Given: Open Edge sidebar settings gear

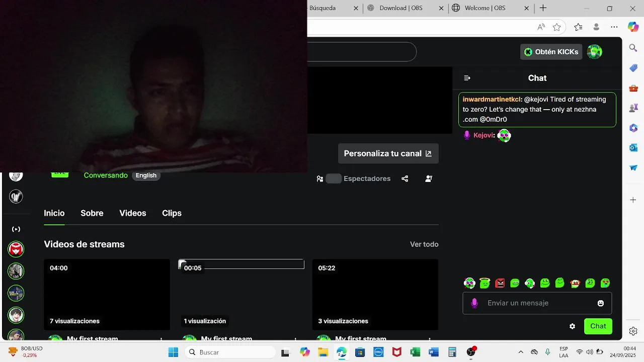Looking at the screenshot, I should coord(633,331).
